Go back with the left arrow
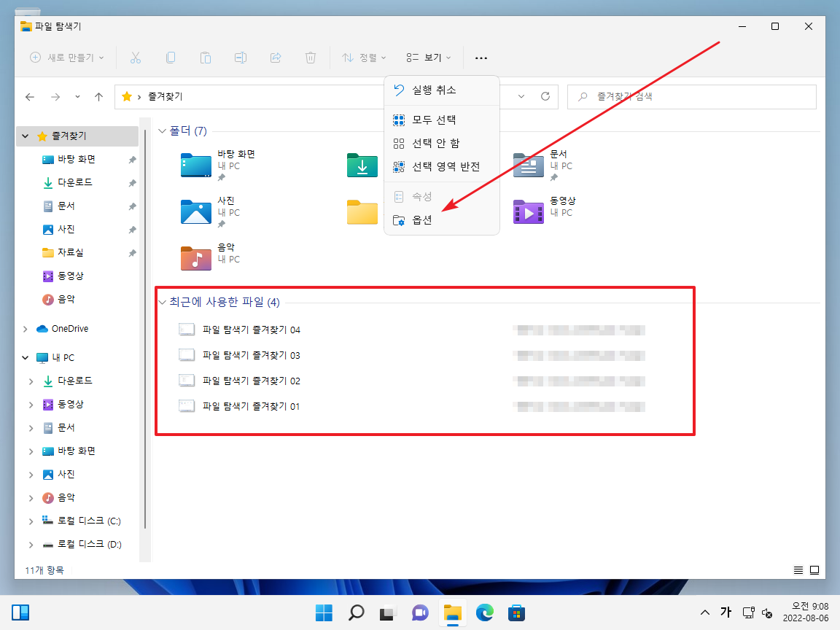Viewport: 840px width, 630px height. [30, 97]
